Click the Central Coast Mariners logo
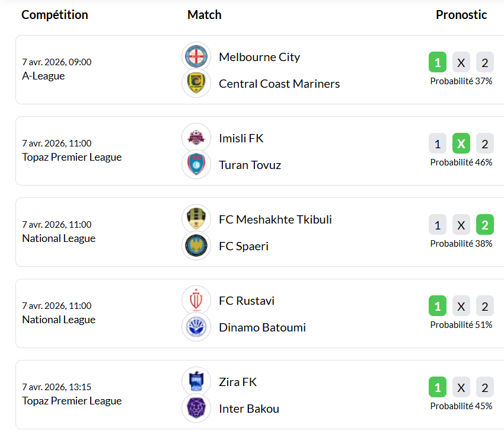 [x=196, y=83]
